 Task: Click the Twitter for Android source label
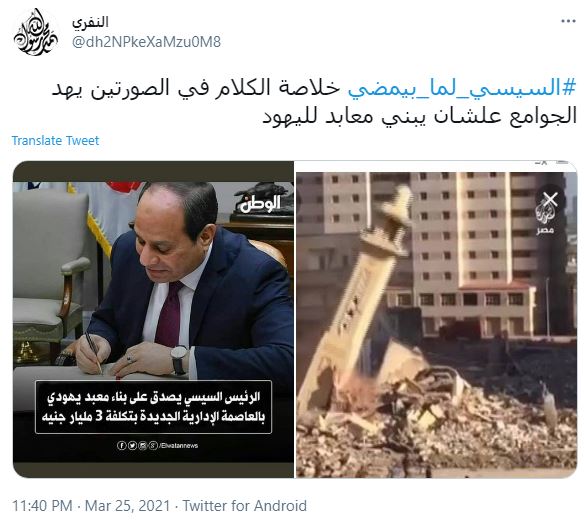pos(245,506)
